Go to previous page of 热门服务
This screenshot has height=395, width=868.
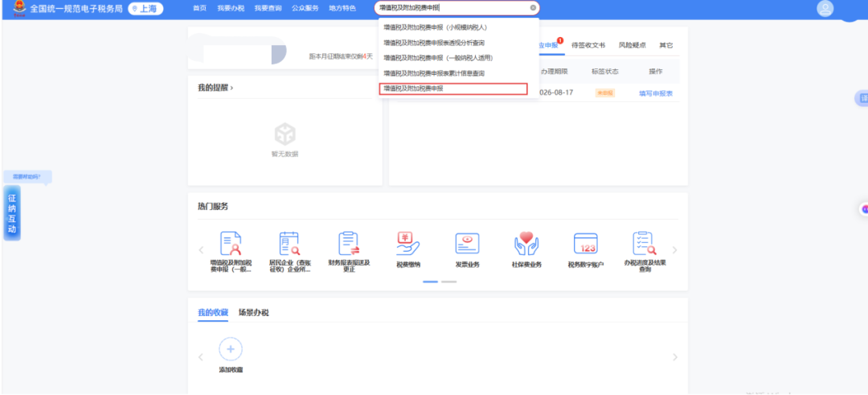(201, 250)
